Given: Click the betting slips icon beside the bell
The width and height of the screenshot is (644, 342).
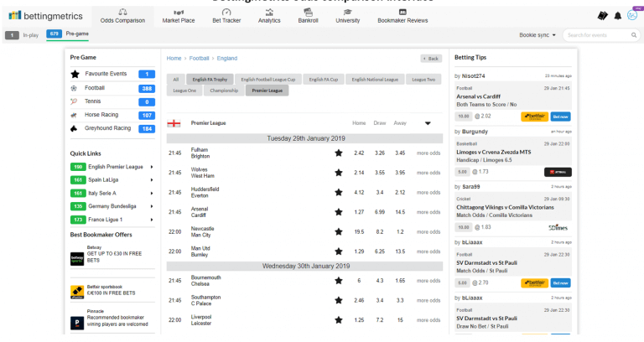Looking at the screenshot, I should [x=602, y=15].
